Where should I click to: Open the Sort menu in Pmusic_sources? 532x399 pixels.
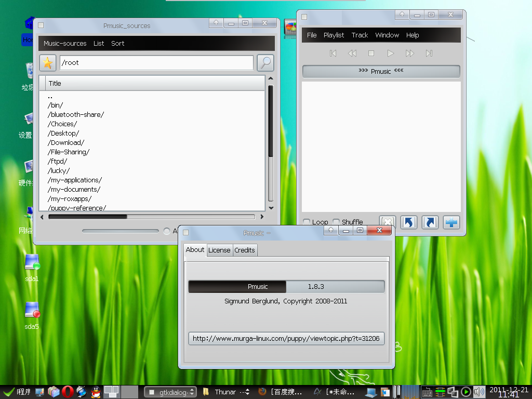(x=118, y=44)
